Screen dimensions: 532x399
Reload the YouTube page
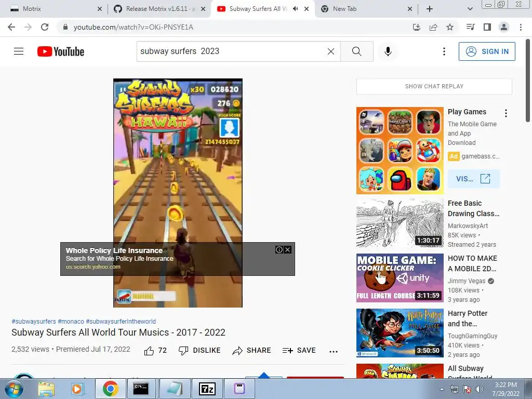click(x=45, y=27)
